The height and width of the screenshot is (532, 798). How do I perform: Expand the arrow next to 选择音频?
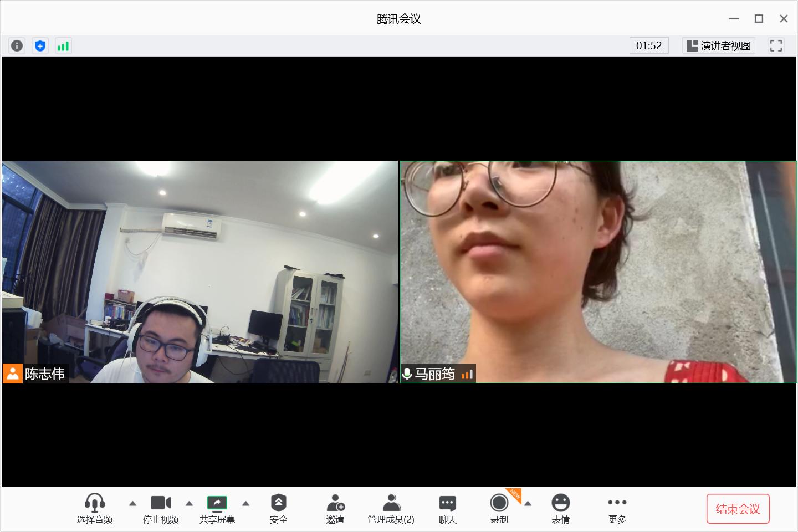point(132,504)
